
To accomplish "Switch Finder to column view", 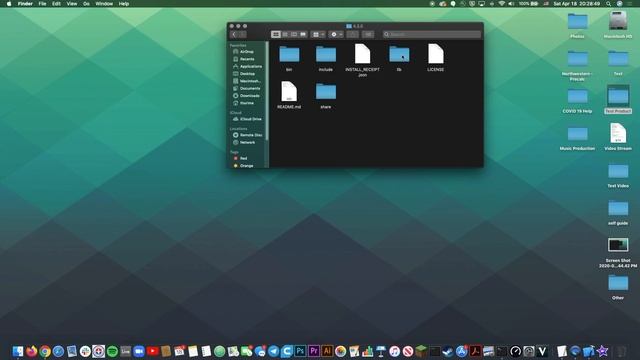I will (294, 35).
